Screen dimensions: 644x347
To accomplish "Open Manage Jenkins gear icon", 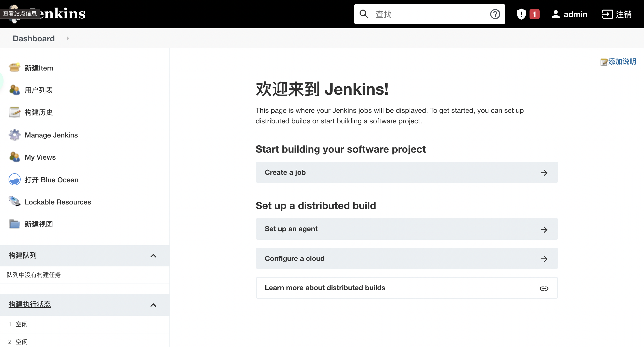I will pos(14,135).
